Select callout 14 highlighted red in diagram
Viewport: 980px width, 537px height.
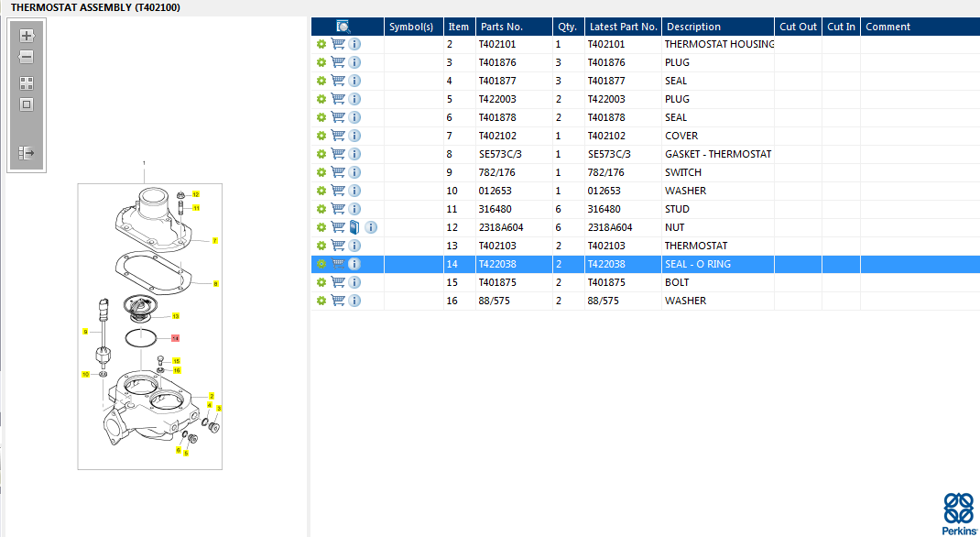coord(176,338)
